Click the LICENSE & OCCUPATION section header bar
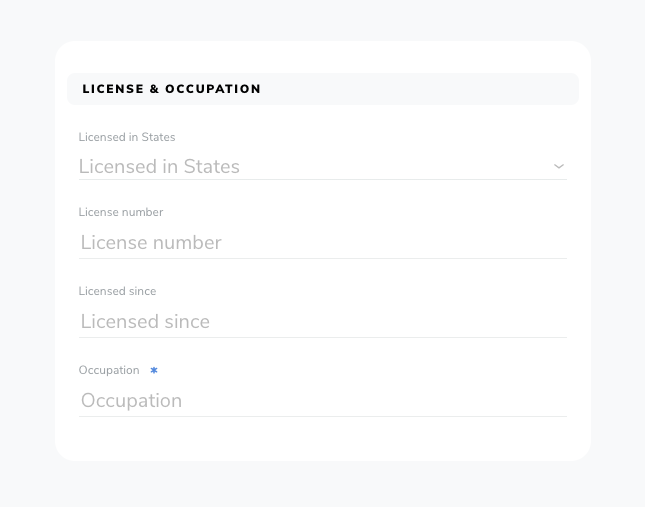The height and width of the screenshot is (507, 645). (323, 89)
